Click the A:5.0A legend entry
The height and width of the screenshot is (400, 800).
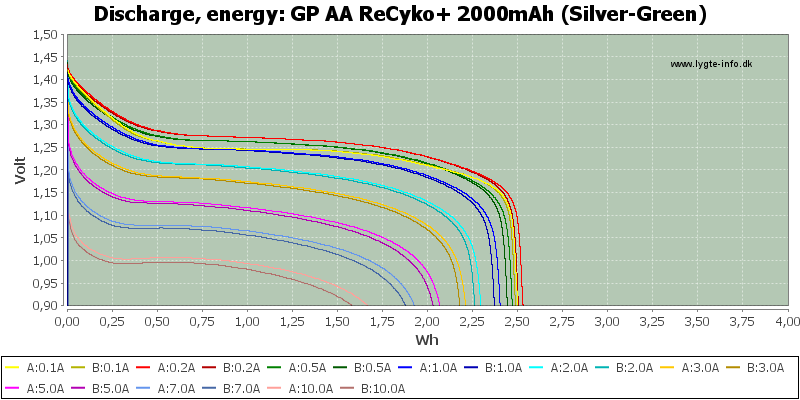[x=35, y=388]
